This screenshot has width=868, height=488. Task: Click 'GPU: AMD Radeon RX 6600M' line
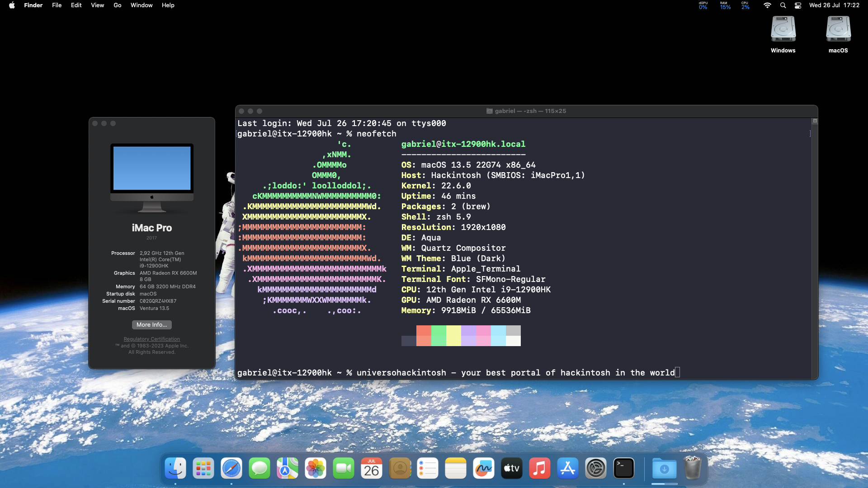[461, 300]
